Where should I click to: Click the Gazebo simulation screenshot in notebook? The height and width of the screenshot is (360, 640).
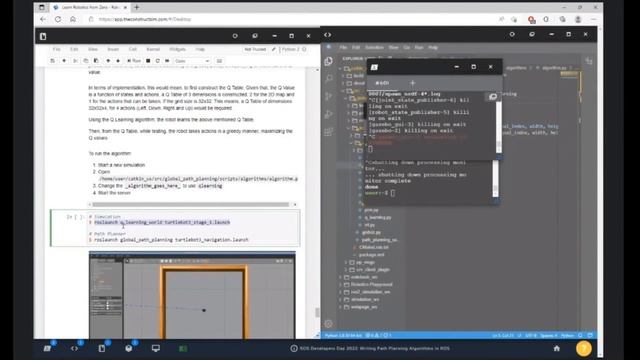pyautogui.click(x=192, y=295)
